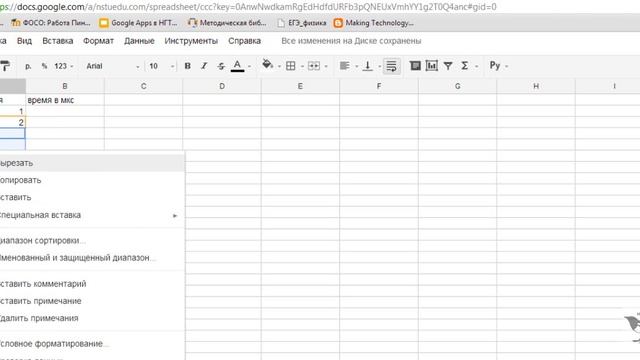The height and width of the screenshot is (360, 640).
Task: Choose Копировать in the context menu
Action: (92, 180)
